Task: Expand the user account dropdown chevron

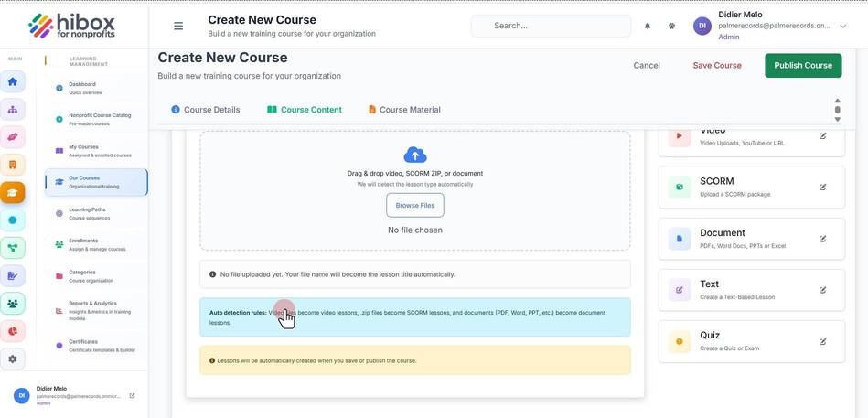Action: point(842,26)
